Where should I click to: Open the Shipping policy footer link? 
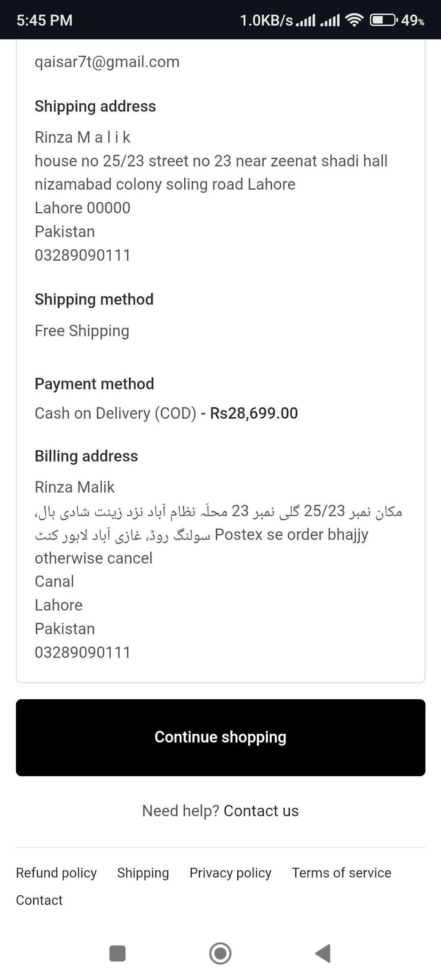point(143,873)
